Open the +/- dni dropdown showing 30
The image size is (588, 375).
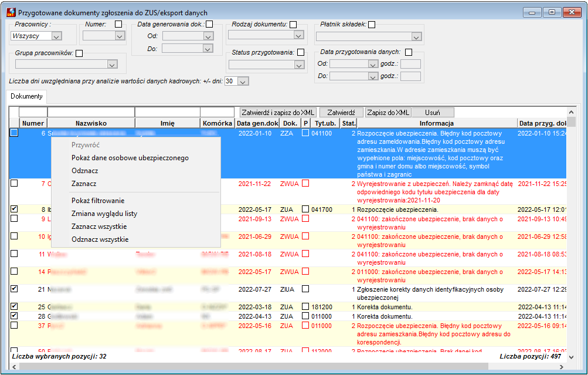(x=243, y=81)
